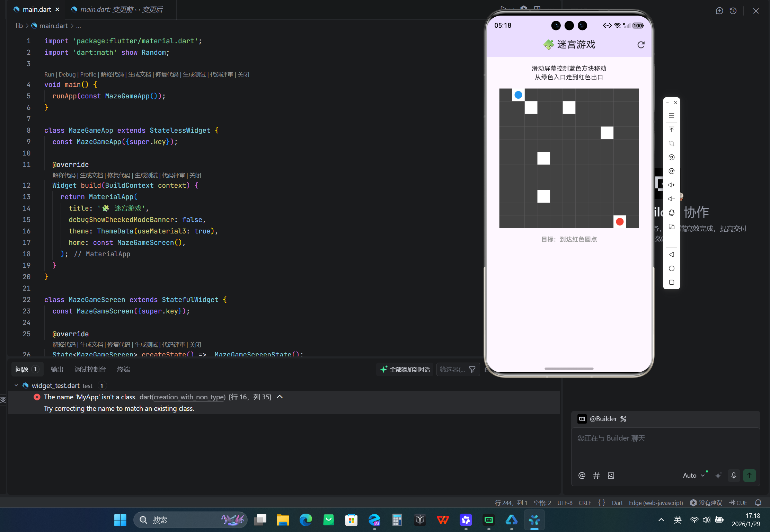Toggle the CUE status bar item
Viewport: 770px width, 532px height.
click(x=738, y=503)
